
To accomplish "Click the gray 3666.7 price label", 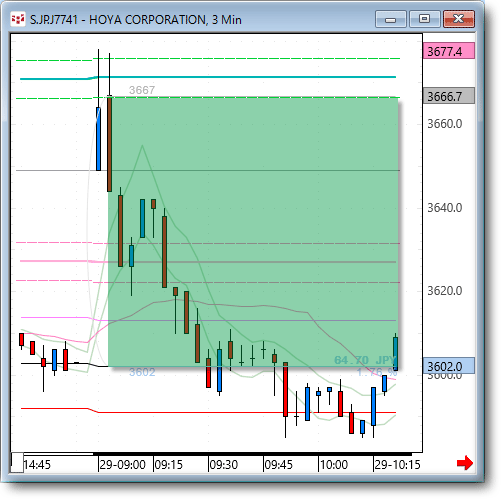I will 449,96.
